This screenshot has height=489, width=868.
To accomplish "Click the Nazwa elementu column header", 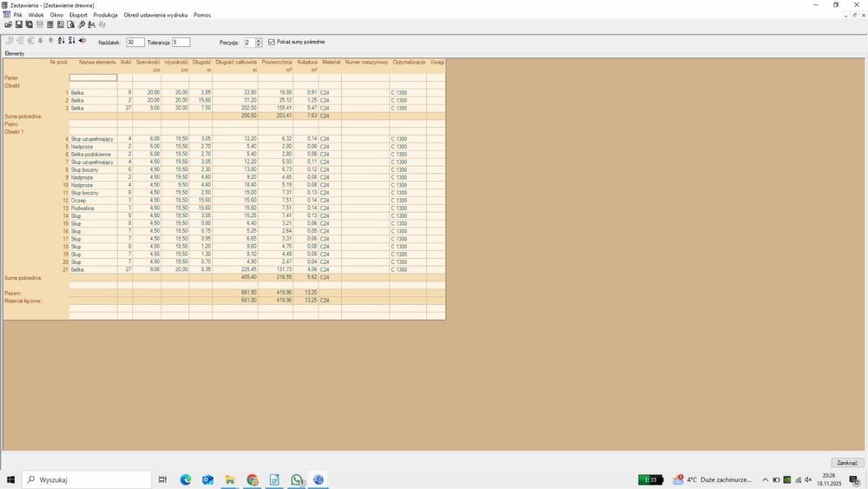I will [97, 62].
